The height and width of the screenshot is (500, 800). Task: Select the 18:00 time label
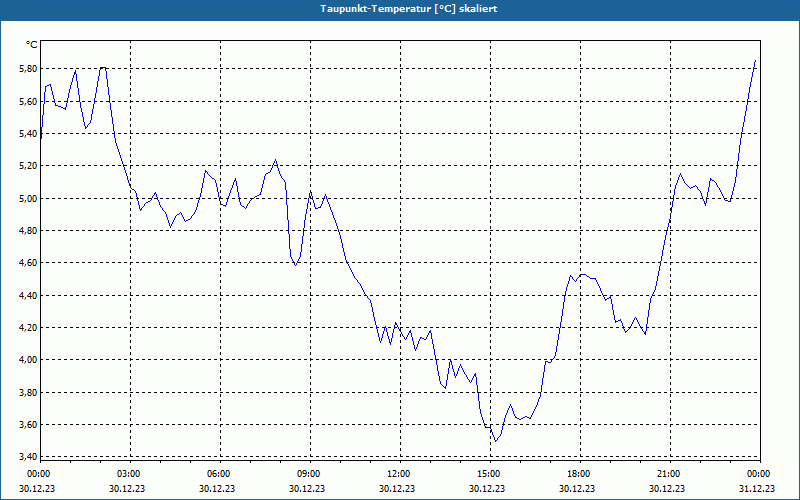click(579, 474)
